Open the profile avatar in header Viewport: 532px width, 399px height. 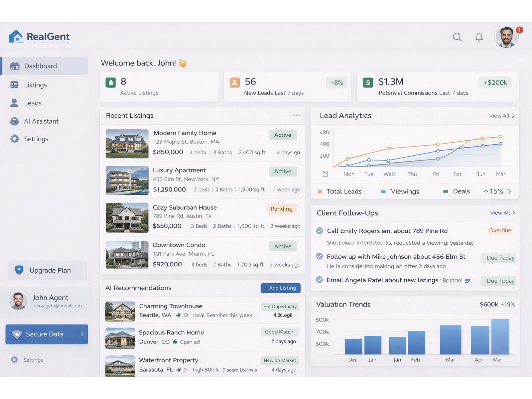(x=506, y=37)
